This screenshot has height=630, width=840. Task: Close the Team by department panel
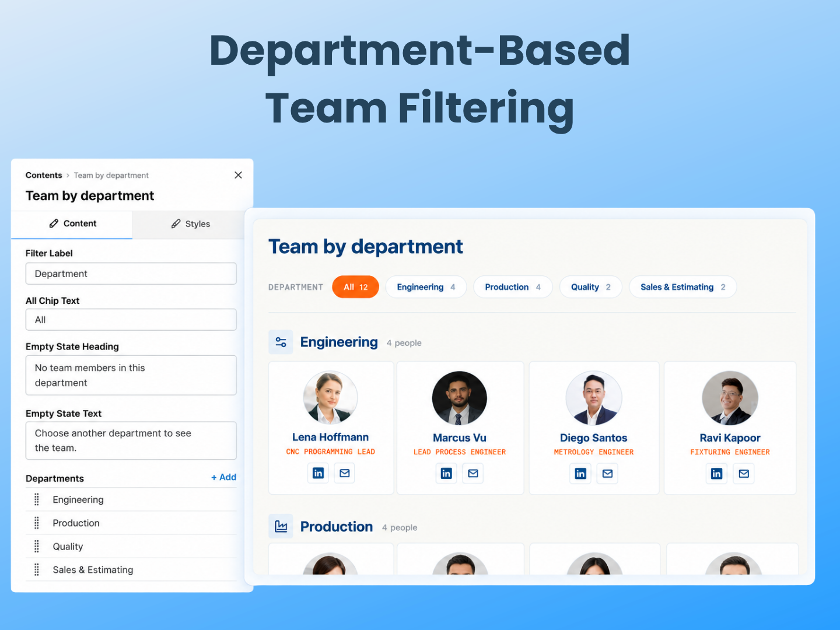pos(238,175)
